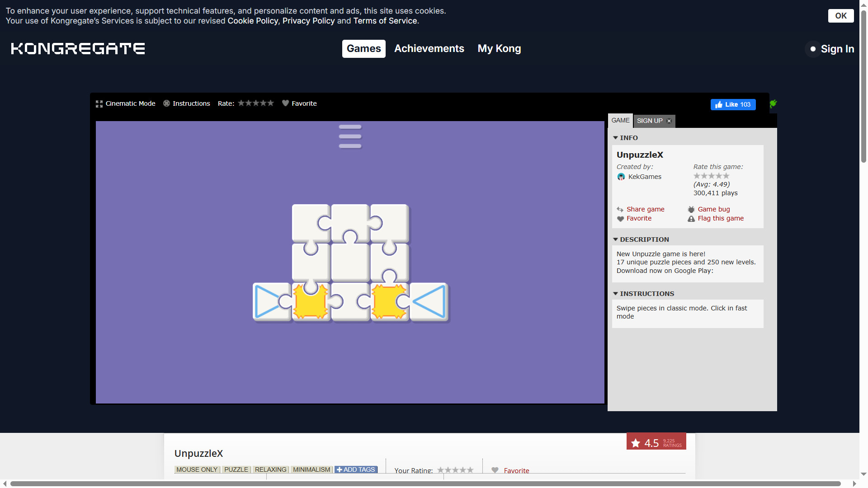868x488 pixels.
Task: Click the scrollbar down arrow
Action: click(x=863, y=474)
